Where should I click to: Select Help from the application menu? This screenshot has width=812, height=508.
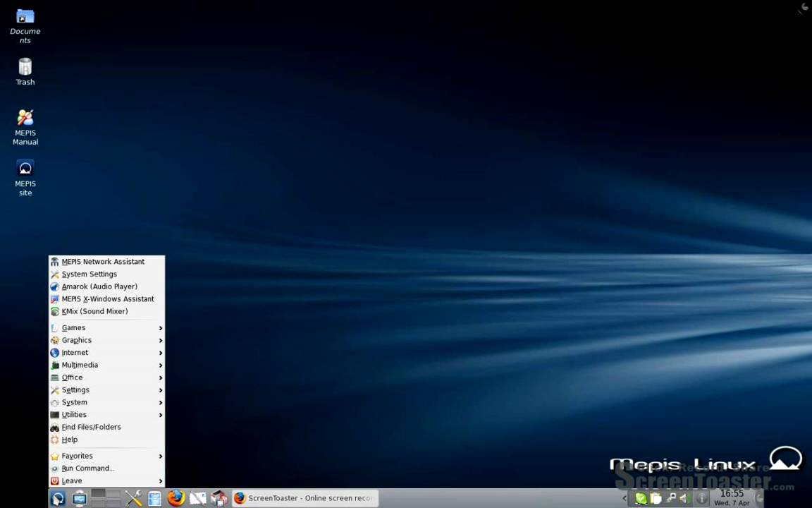(x=106, y=440)
